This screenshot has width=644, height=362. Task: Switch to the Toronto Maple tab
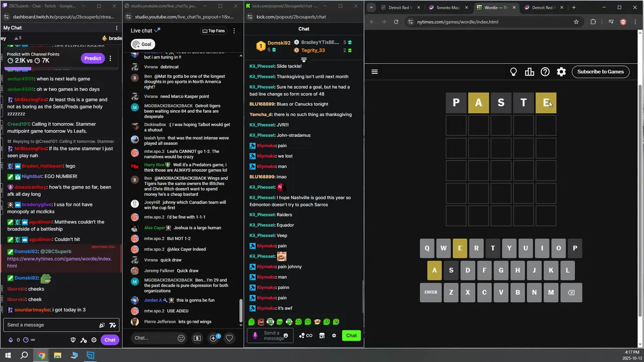coord(447,8)
